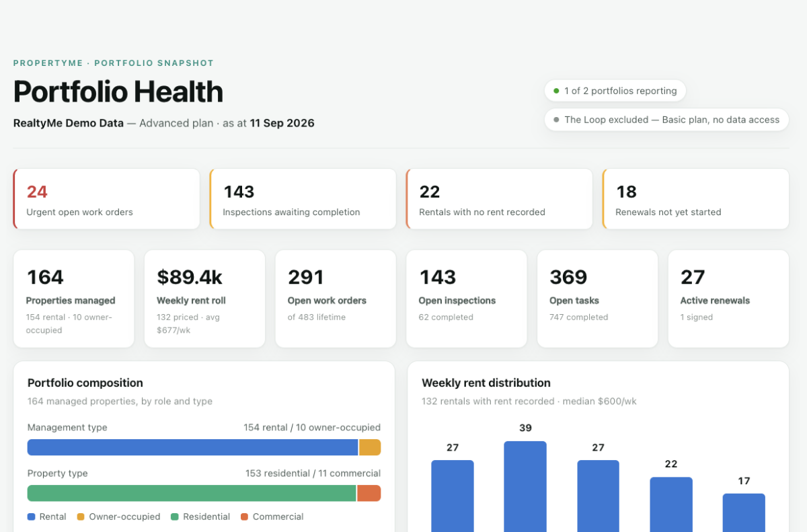Click the 'PROPERTYME · PORTFOLIO SNAPSHOT' header text

click(x=114, y=63)
